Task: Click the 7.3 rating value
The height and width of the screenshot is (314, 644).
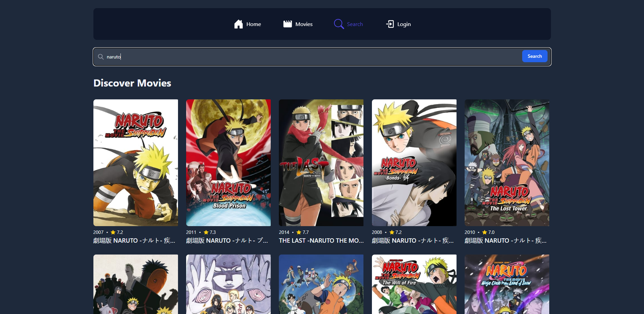Action: pyautogui.click(x=213, y=232)
